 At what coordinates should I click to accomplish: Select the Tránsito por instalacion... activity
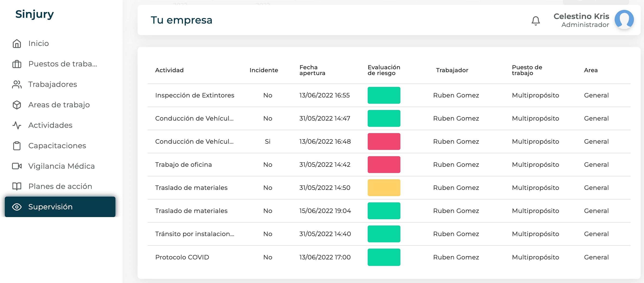[195, 234]
